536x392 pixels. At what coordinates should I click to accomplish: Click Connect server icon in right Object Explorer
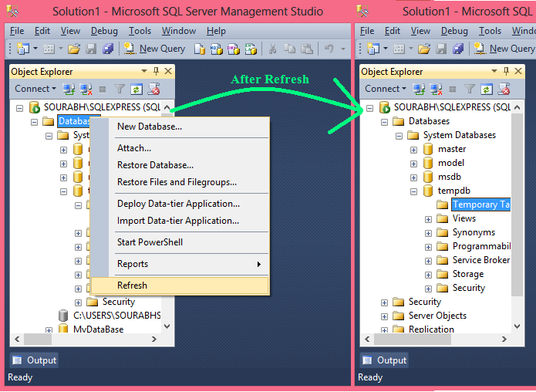[x=419, y=90]
